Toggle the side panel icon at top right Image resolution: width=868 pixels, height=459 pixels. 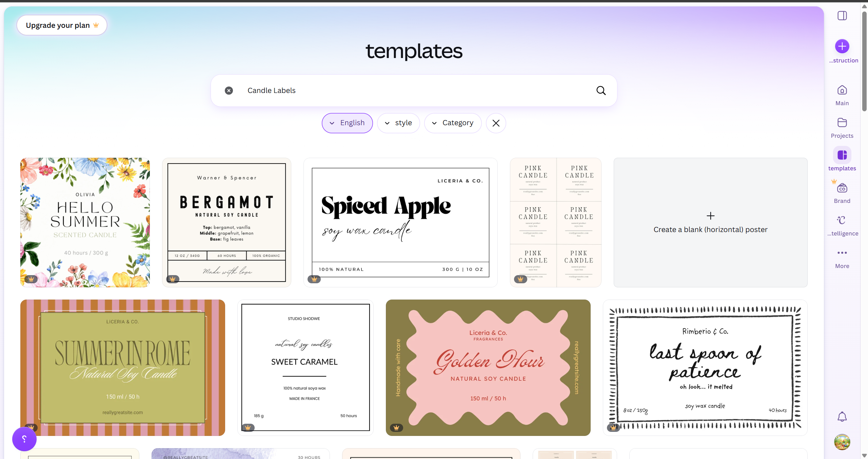tap(842, 16)
